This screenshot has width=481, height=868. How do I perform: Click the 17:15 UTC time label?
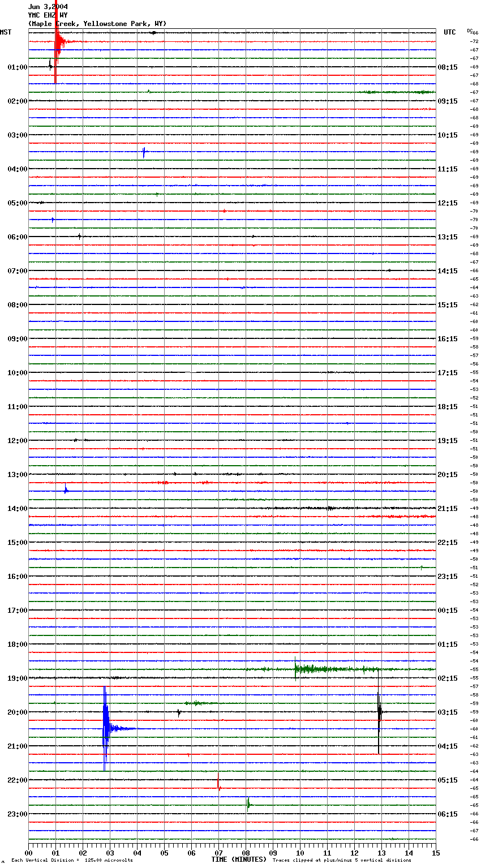click(448, 373)
